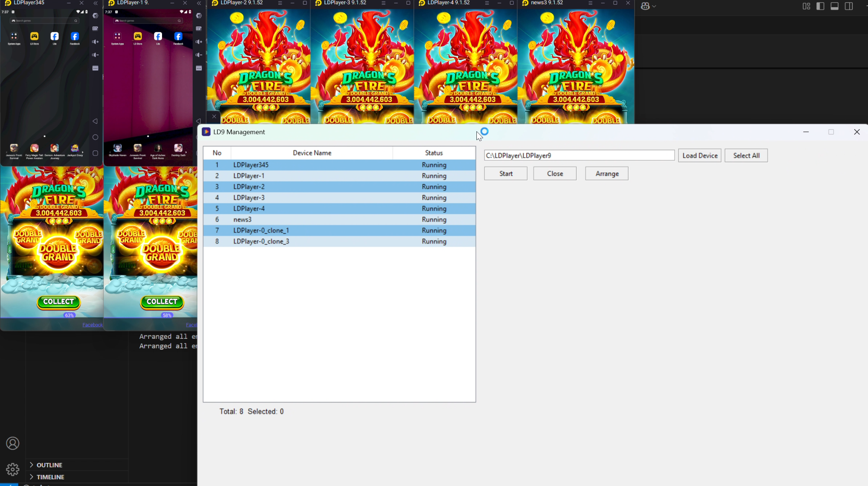The width and height of the screenshot is (868, 486).
Task: Click volume up icon in LDPlayer345 sidebar
Action: click(95, 42)
